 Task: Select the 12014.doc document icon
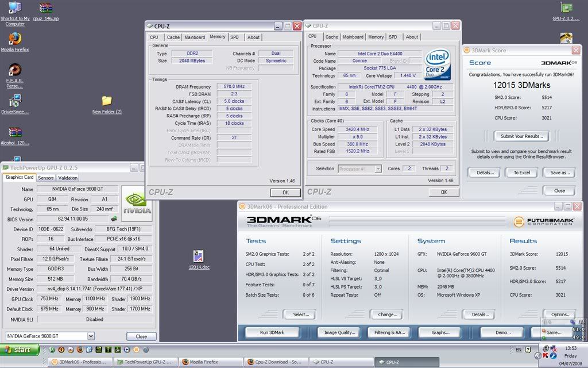pyautogui.click(x=199, y=256)
